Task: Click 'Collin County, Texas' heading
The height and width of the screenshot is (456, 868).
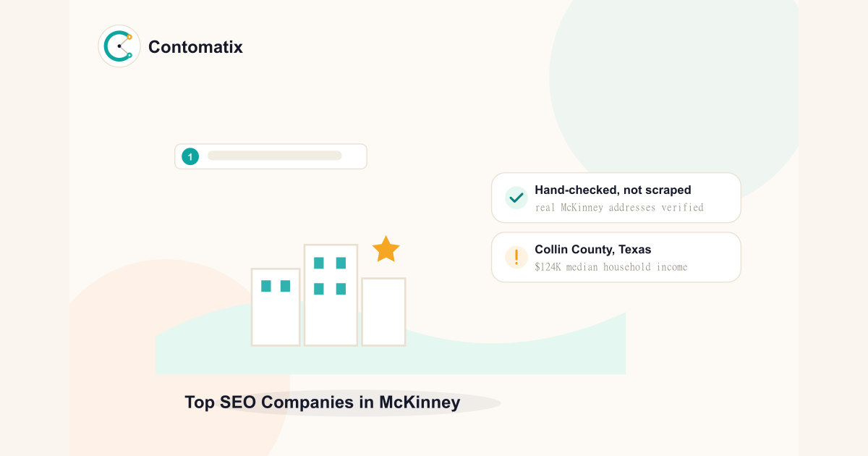Action: pos(593,250)
